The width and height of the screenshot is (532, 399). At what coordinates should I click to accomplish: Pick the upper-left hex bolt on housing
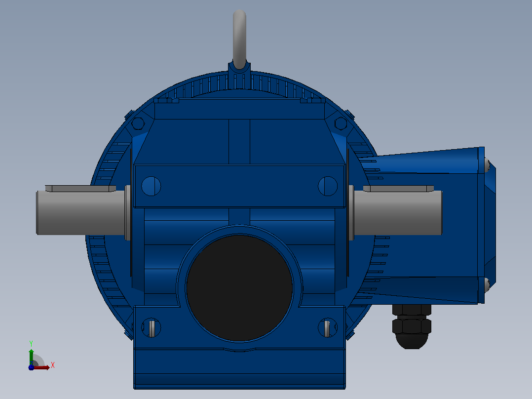[138, 123]
